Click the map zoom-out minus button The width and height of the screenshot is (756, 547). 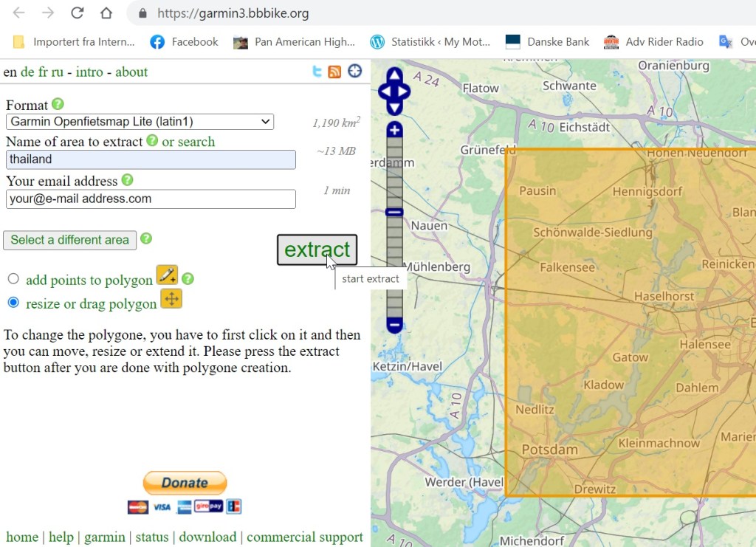(395, 324)
